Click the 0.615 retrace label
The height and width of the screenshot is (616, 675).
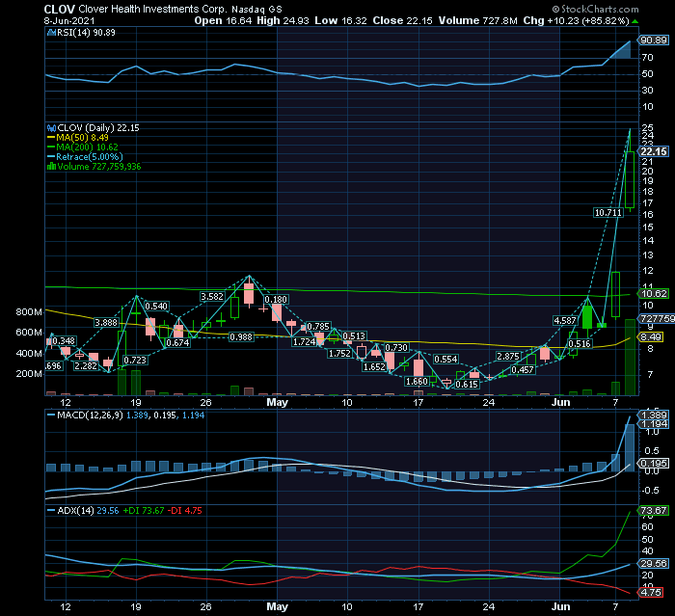(467, 385)
